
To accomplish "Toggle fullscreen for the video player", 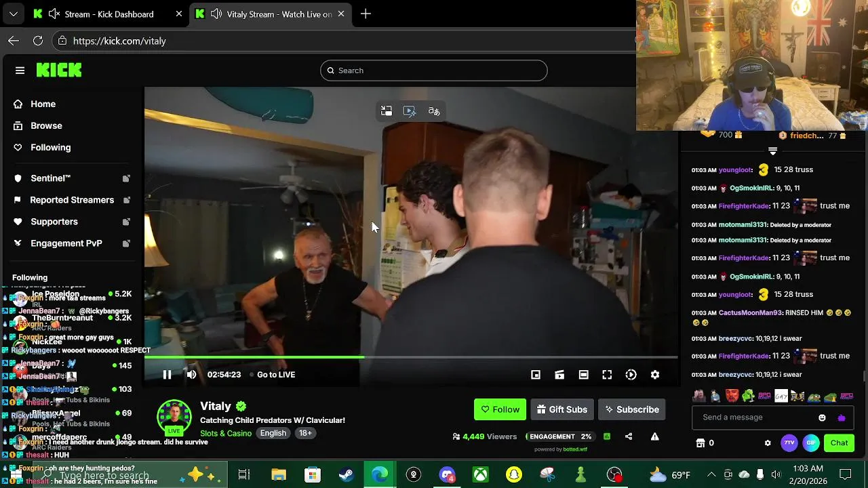I will [x=607, y=375].
